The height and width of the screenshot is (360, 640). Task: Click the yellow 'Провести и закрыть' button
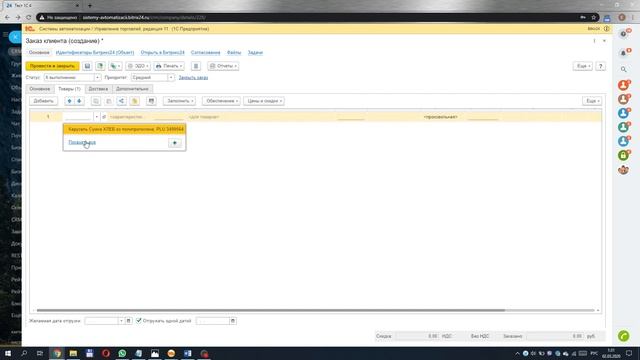[x=52, y=66]
